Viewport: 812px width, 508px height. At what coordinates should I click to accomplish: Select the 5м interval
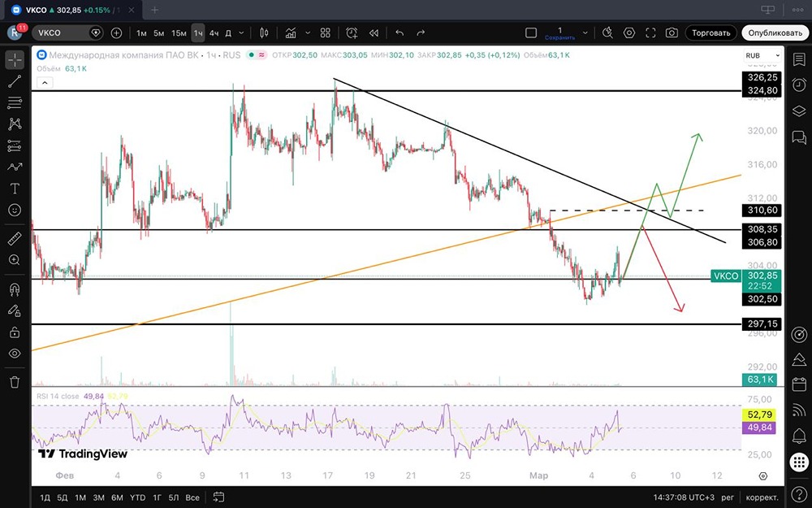[x=158, y=33]
